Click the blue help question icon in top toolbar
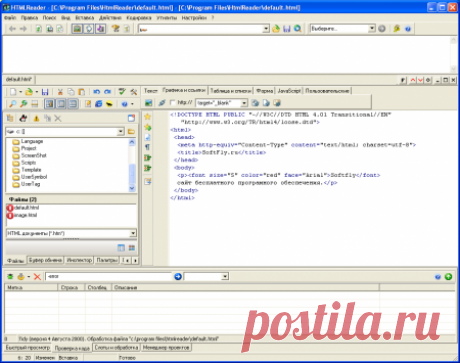 tap(408, 29)
